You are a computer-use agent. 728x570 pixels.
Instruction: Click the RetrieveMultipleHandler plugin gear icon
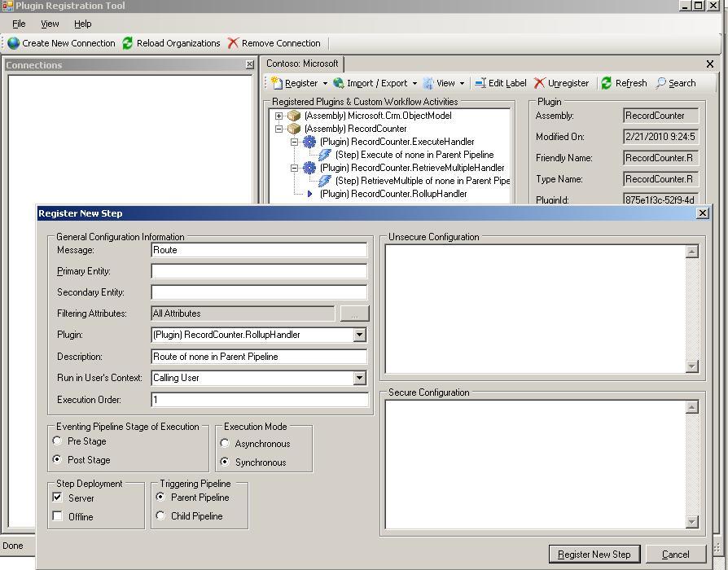[x=309, y=168]
